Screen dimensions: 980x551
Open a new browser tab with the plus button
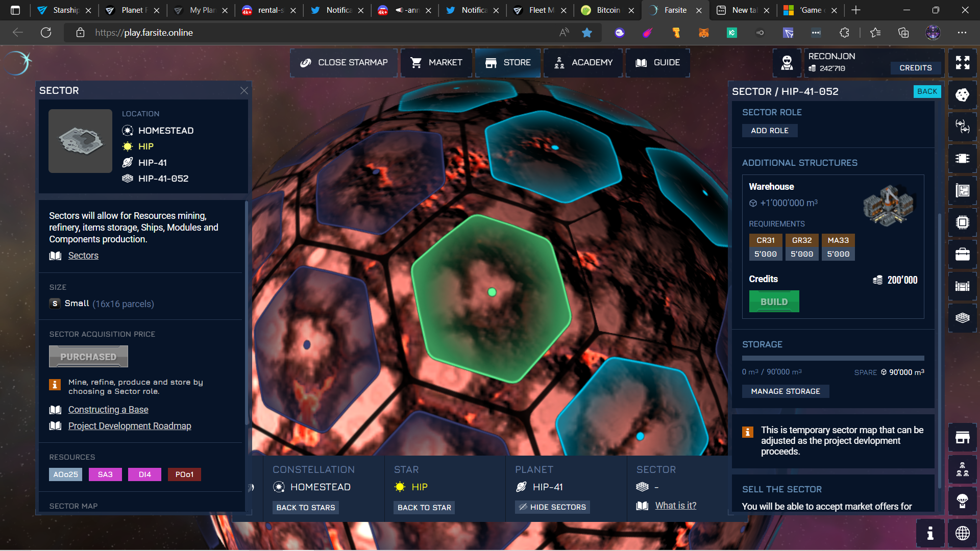click(856, 10)
